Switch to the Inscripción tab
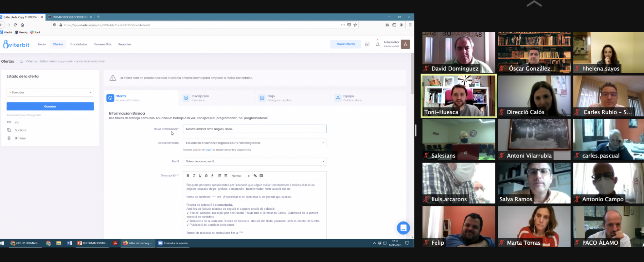 click(x=200, y=98)
